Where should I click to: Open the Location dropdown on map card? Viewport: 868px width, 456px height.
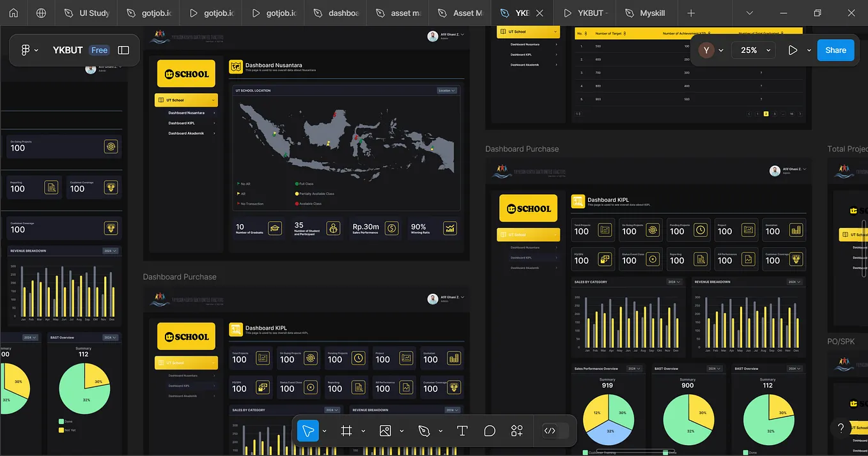coord(447,91)
